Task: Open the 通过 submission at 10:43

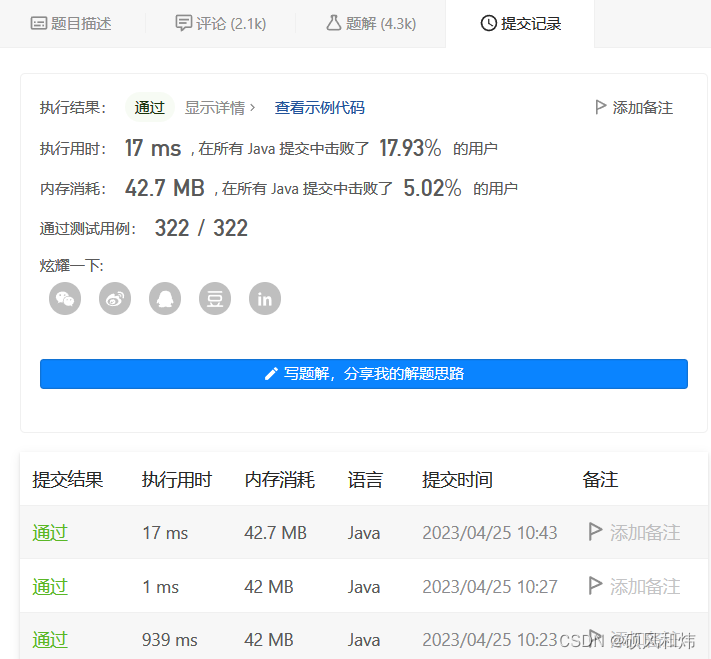Action: pos(50,532)
